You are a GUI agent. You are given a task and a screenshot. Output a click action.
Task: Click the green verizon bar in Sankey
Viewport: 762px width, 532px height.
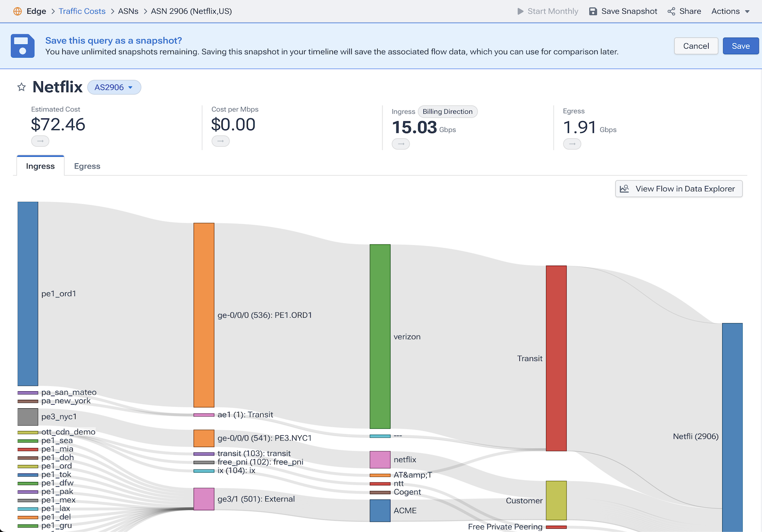380,336
